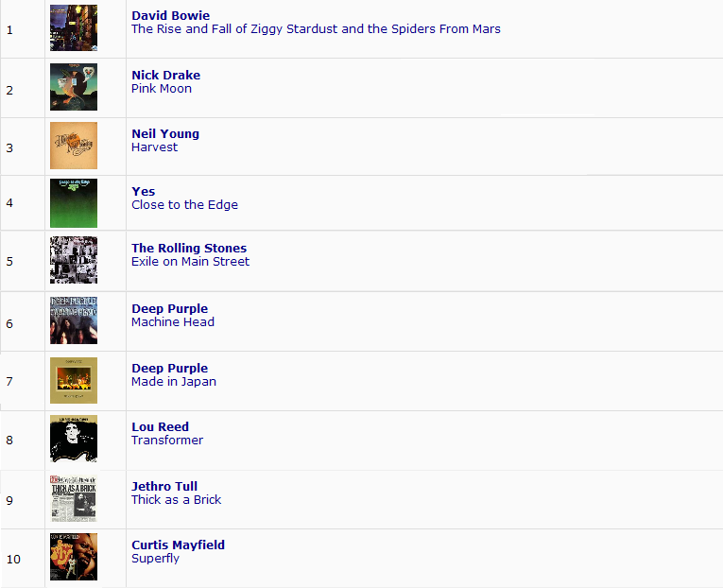
Task: Open the Deep Purple link above Machine Head
Action: (170, 308)
